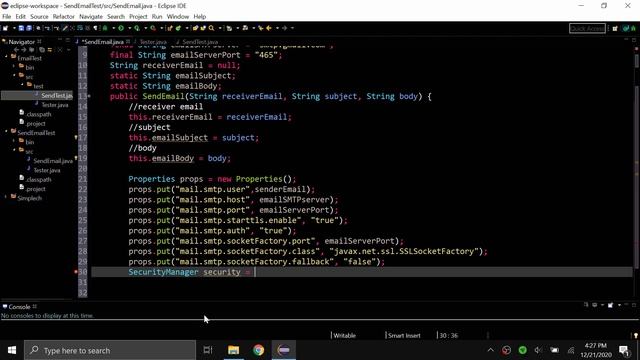Click the Search magnifier toolbar icon
This screenshot has height=360, width=640.
coord(211,28)
